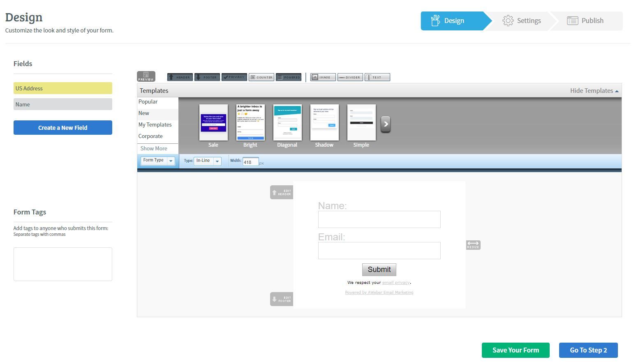Open the form Preview icon
This screenshot has height=364, width=636.
click(x=146, y=76)
